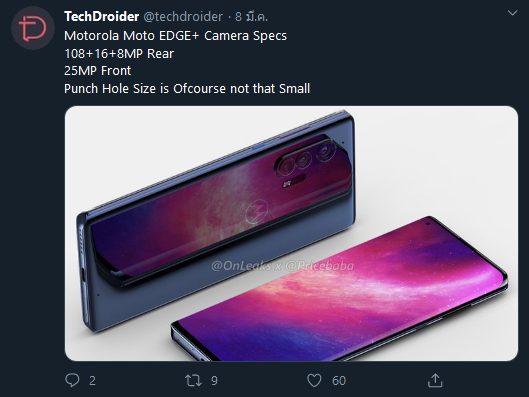529x397 pixels.
Task: Click the triple camera module in the photo
Action: point(305,159)
